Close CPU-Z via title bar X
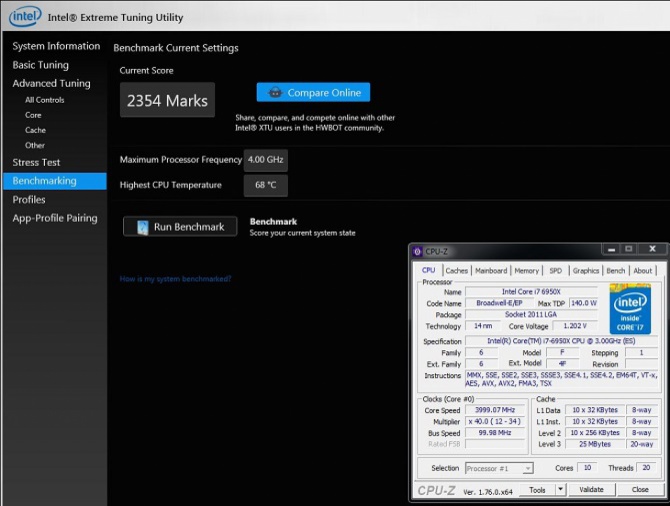This screenshot has width=670, height=506. pyautogui.click(x=652, y=249)
